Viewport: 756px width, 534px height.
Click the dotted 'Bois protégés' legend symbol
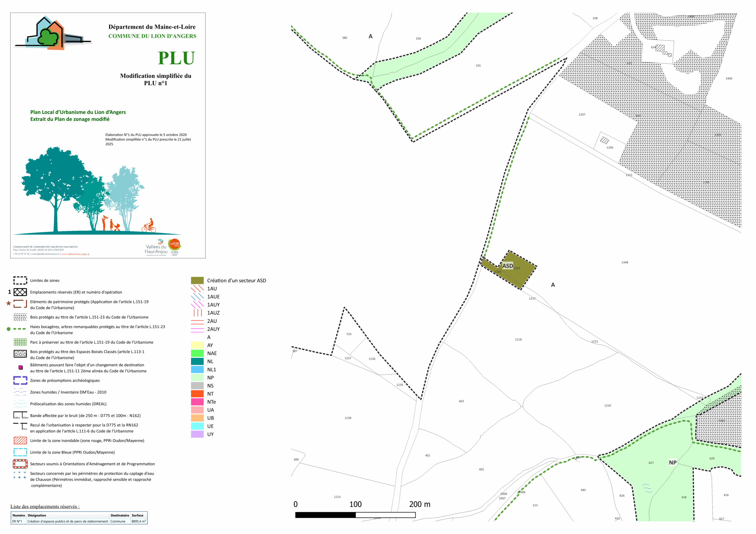[x=20, y=317]
